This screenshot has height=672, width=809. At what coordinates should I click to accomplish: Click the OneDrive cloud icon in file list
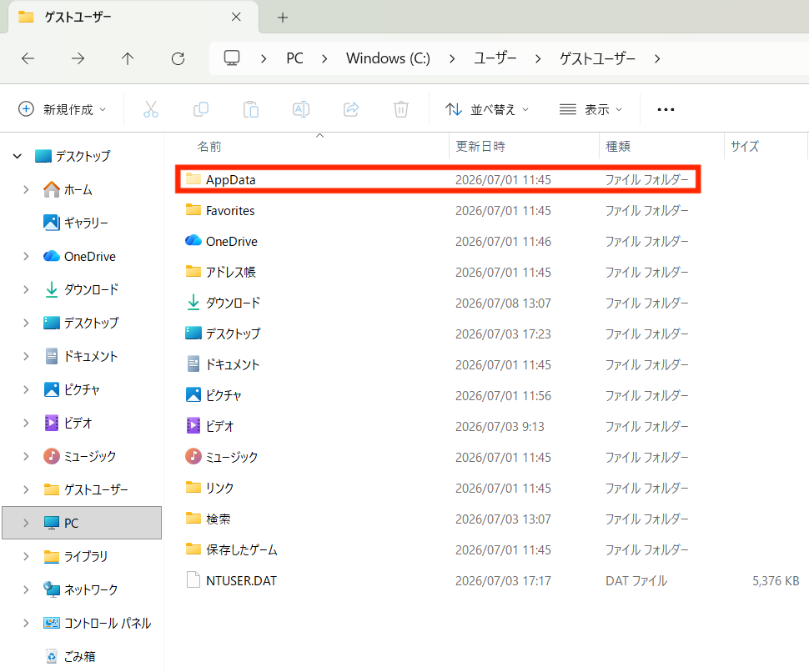[x=193, y=240]
